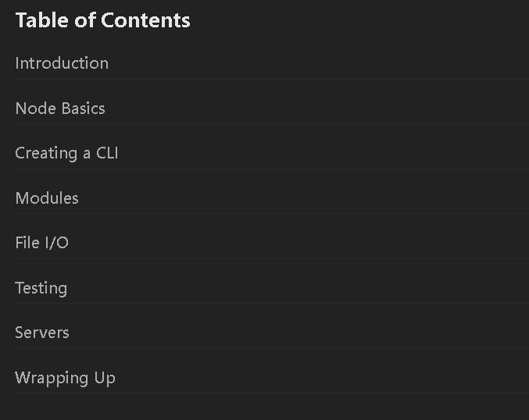This screenshot has height=420, width=529.
Task: Choose the lesson about file input/output
Action: tap(42, 243)
